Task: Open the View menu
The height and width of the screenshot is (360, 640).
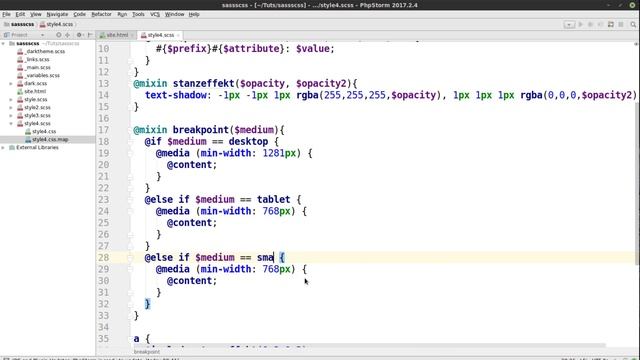Action: pos(36,14)
